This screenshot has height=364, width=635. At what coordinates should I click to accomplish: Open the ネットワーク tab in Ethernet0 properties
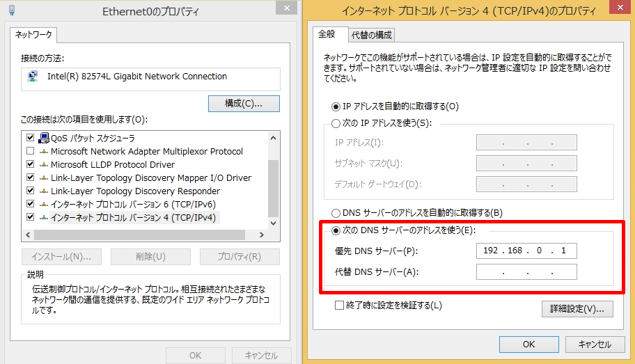click(x=33, y=35)
